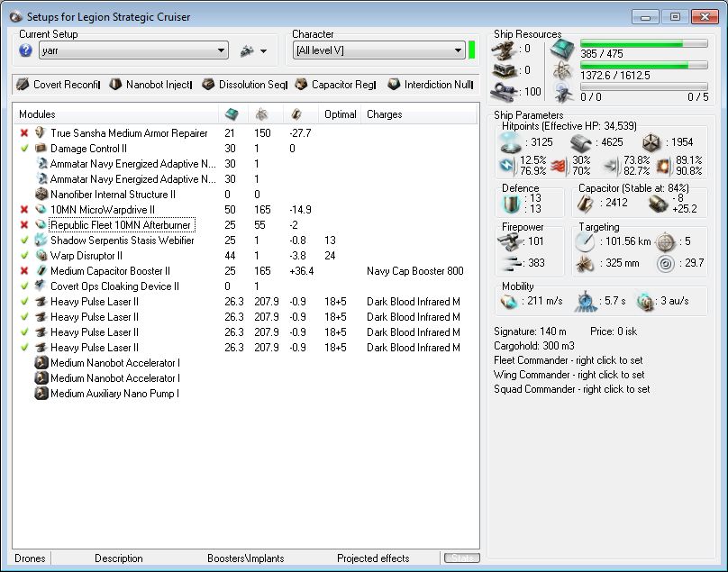Screen dimensions: 728x572
Task: Toggle Medium Capacitor Booster II status mark
Action: (x=24, y=271)
